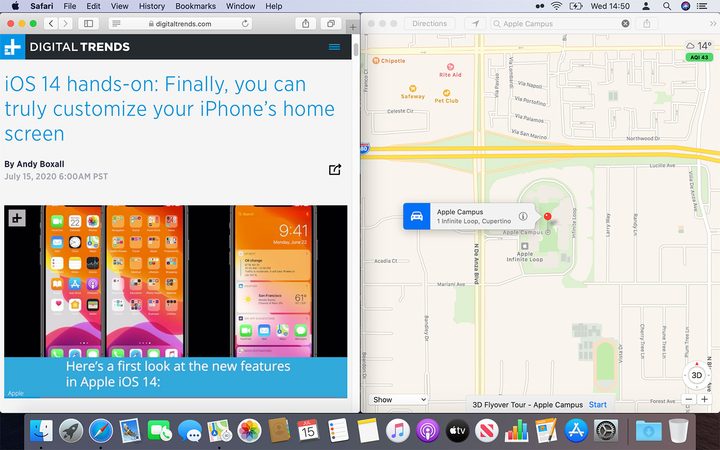
Task: Open Photos from the Dock
Action: tap(249, 431)
